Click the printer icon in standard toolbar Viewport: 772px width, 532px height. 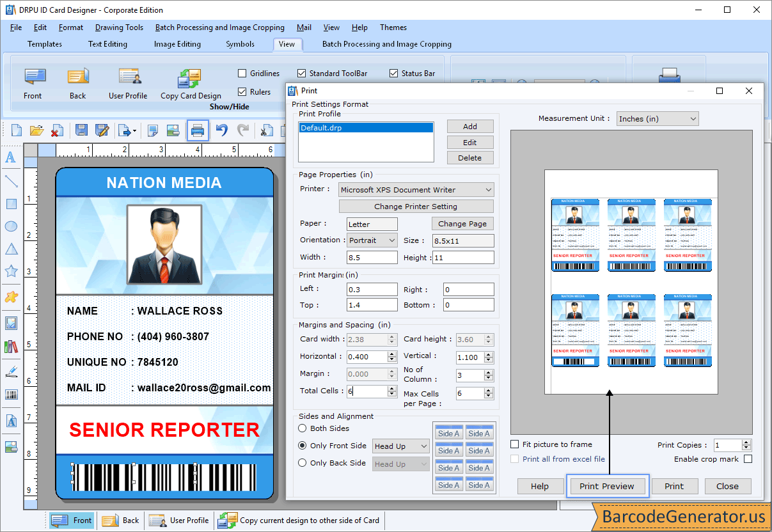(198, 130)
